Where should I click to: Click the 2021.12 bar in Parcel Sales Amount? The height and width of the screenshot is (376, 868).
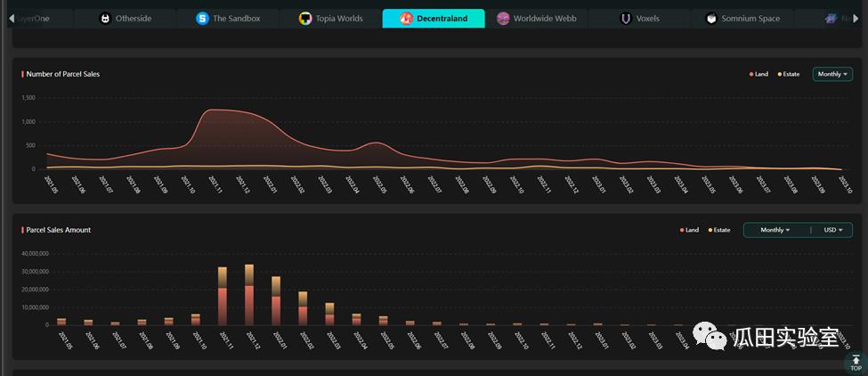pyautogui.click(x=249, y=295)
